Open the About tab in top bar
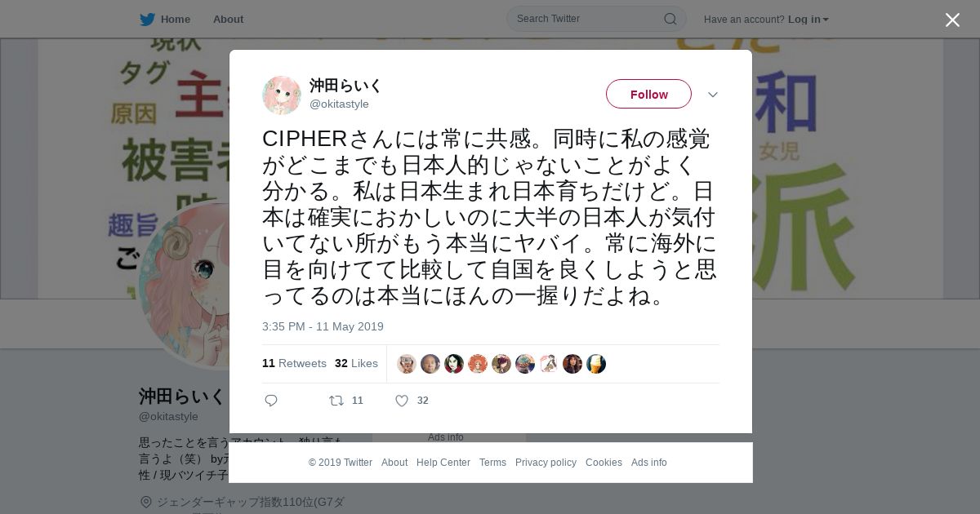The height and width of the screenshot is (514, 980). (228, 20)
